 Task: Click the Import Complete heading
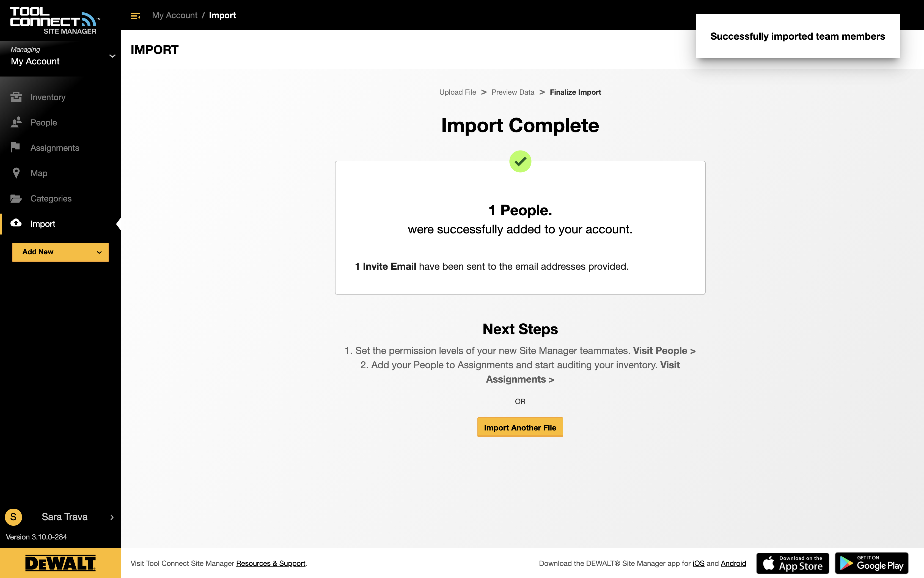pos(520,126)
